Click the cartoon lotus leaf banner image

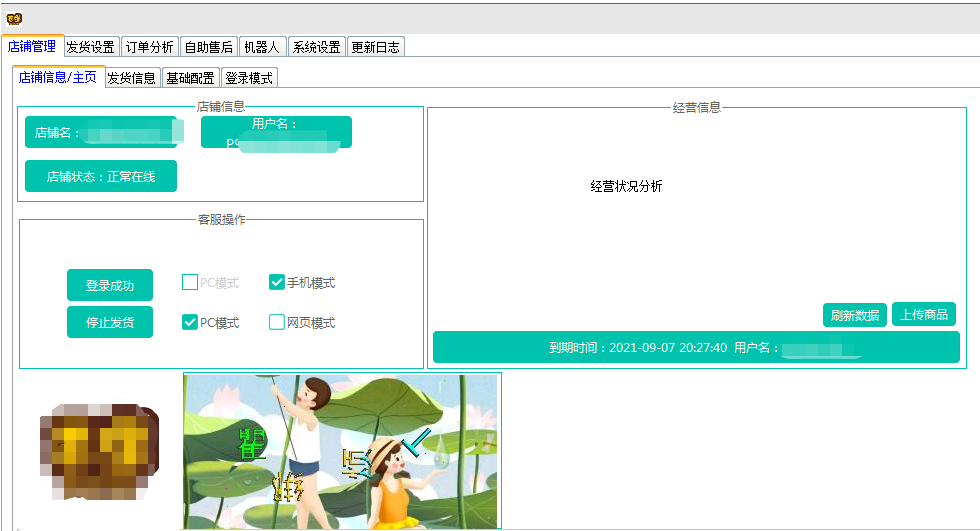[x=341, y=451]
